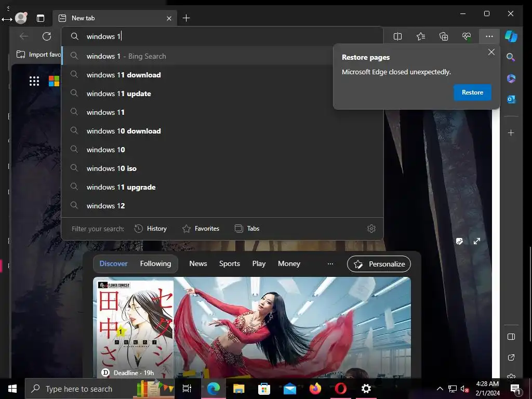The width and height of the screenshot is (532, 399).
Task: Click the taskbar 'Type here to search' box
Action: pos(100,389)
